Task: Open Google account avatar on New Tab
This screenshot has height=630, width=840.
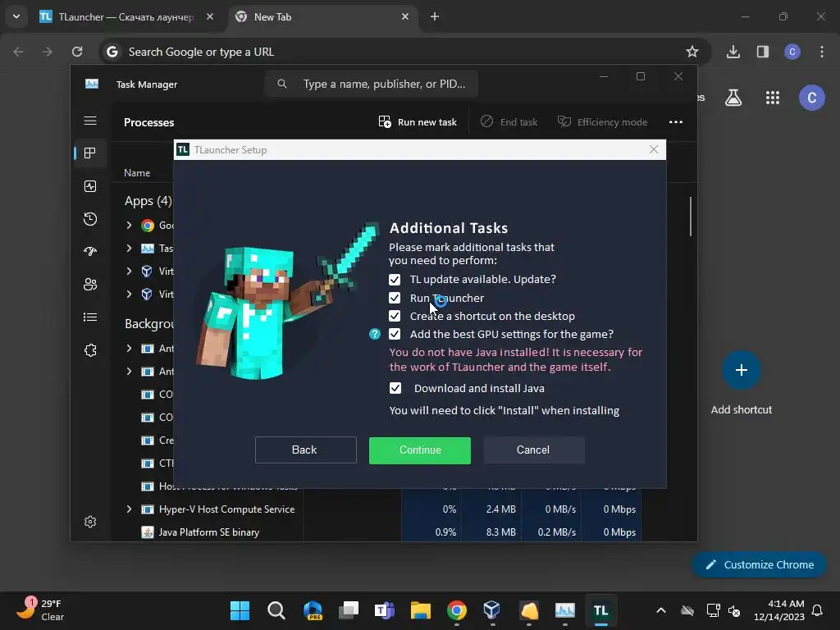Action: tap(811, 98)
